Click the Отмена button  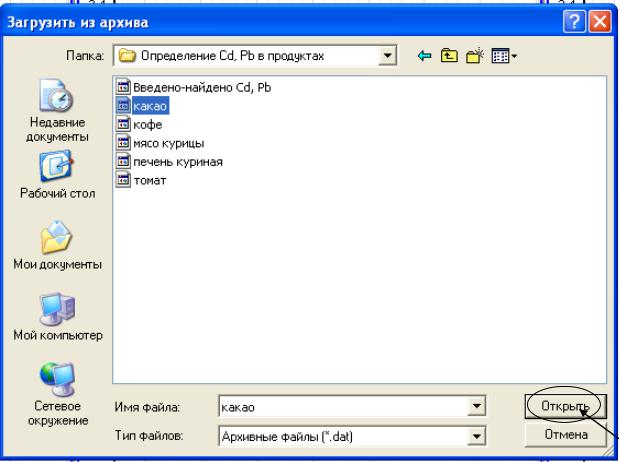[565, 435]
